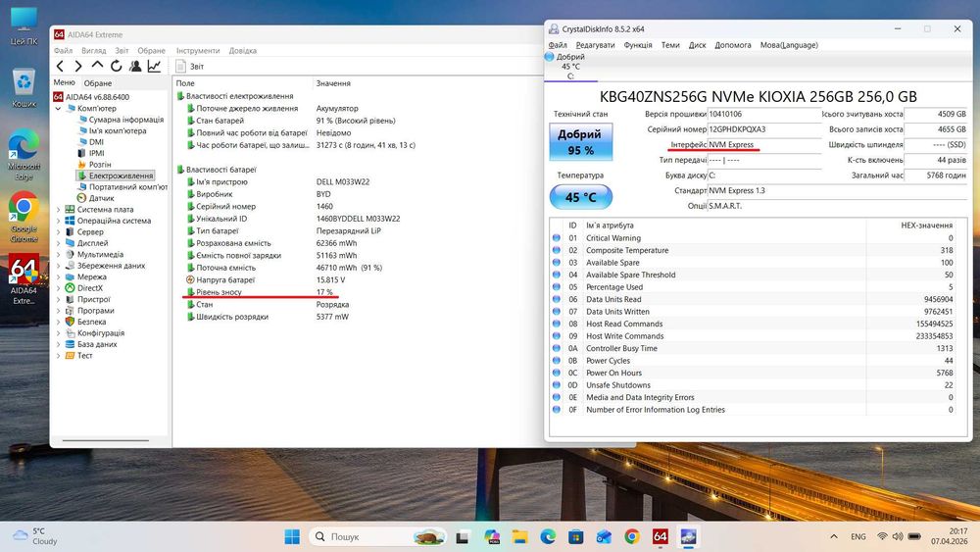Click the serial number field 12GPHDKPQXA3
Image resolution: width=980 pixels, height=552 pixels.
(763, 129)
